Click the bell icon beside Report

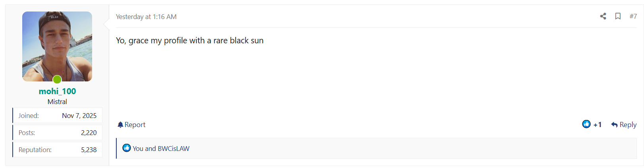(120, 125)
